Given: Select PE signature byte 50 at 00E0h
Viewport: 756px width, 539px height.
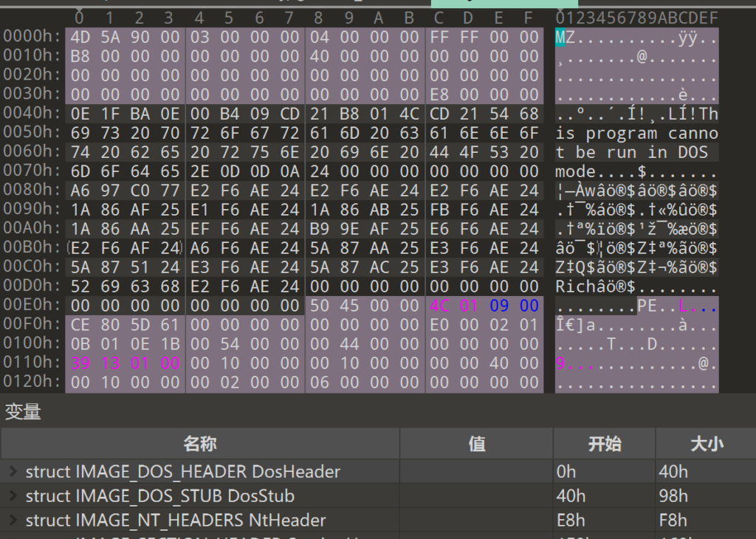Looking at the screenshot, I should (x=320, y=306).
